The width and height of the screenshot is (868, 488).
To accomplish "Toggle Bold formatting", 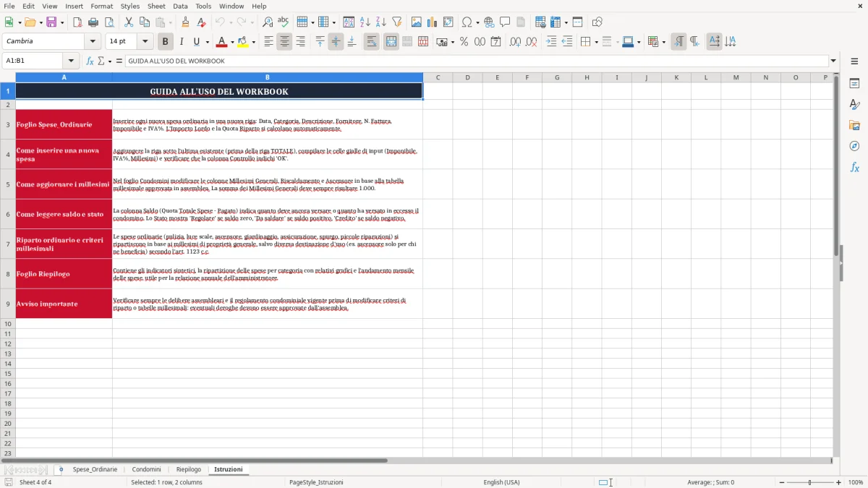I will [x=166, y=42].
